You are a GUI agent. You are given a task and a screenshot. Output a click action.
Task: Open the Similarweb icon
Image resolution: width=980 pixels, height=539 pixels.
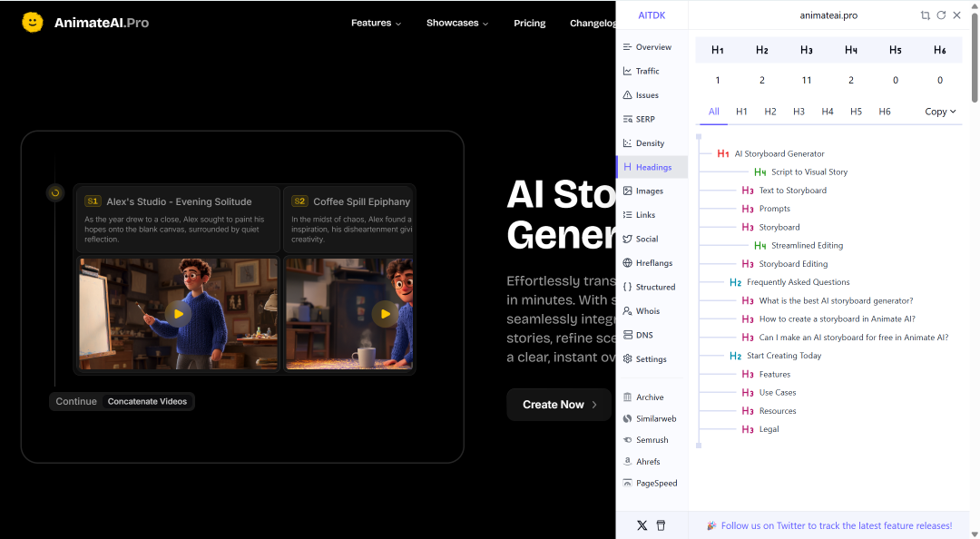(x=627, y=418)
